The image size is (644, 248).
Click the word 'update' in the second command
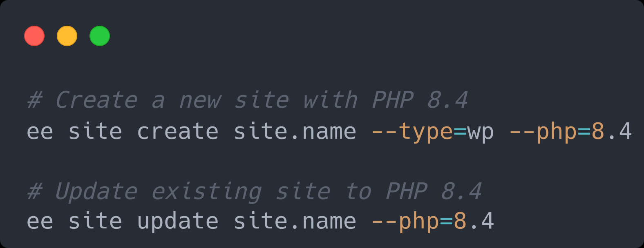click(178, 221)
